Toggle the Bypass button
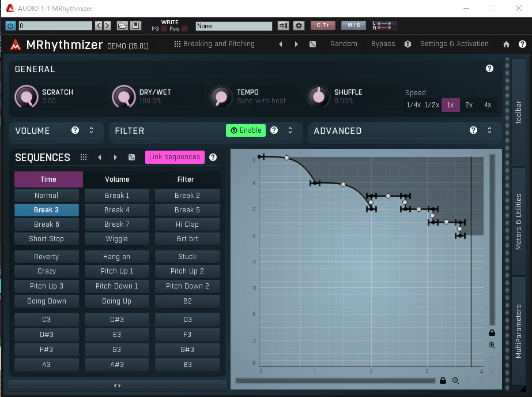The width and height of the screenshot is (532, 397). point(383,44)
